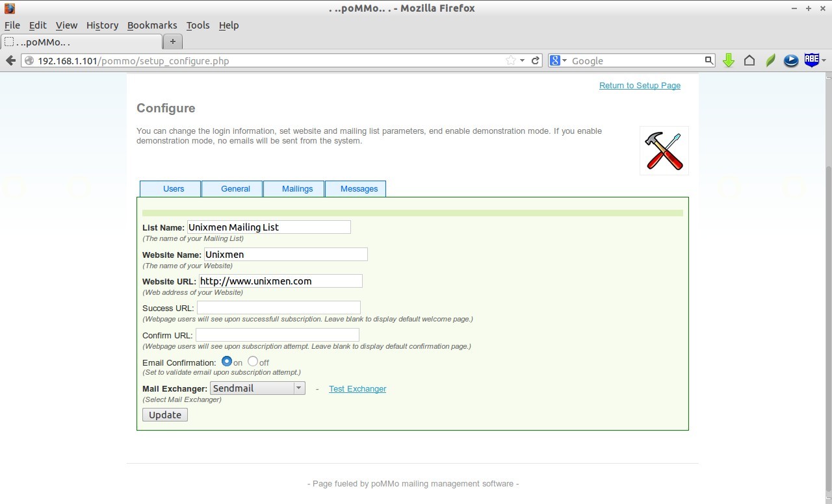Click the hammer and screwdriver configure icon
The height and width of the screenshot is (504, 832).
(x=664, y=150)
